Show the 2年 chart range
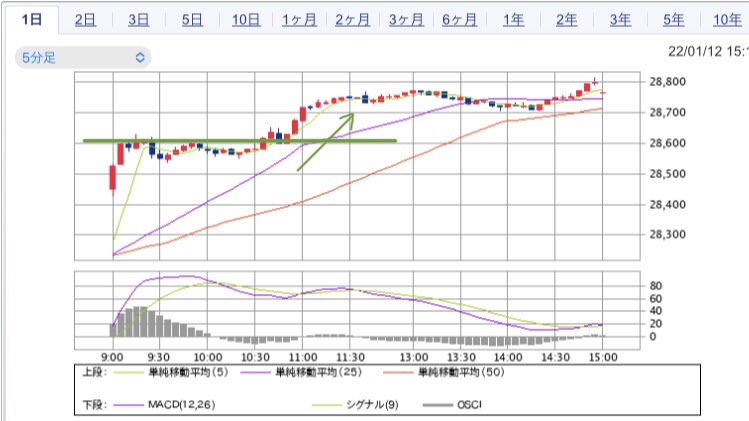Image resolution: width=749 pixels, height=421 pixels. pos(567,20)
